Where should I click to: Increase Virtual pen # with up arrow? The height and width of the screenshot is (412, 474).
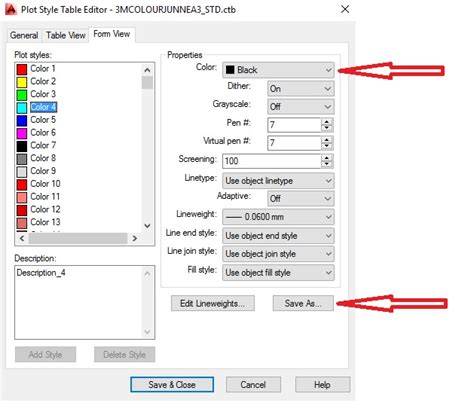click(327, 140)
